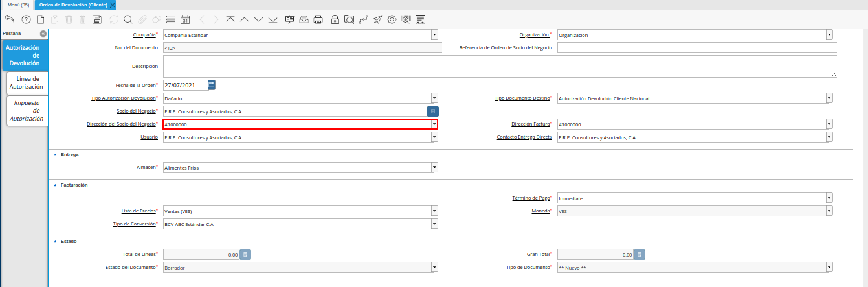Click the lock icon in toolbar

click(335, 19)
